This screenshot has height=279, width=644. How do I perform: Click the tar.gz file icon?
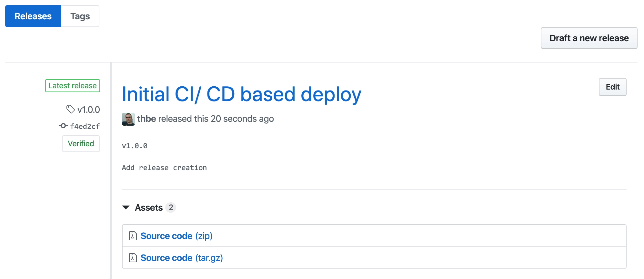click(x=133, y=258)
